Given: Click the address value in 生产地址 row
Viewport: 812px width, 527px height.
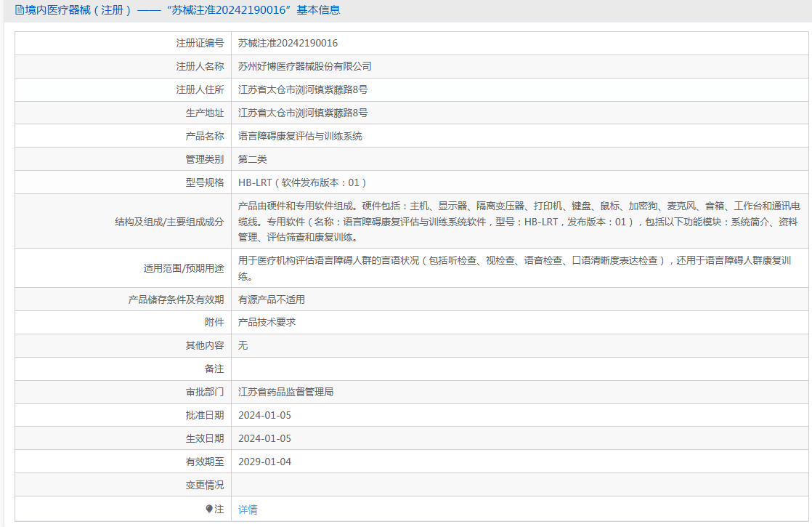Looking at the screenshot, I should (303, 113).
